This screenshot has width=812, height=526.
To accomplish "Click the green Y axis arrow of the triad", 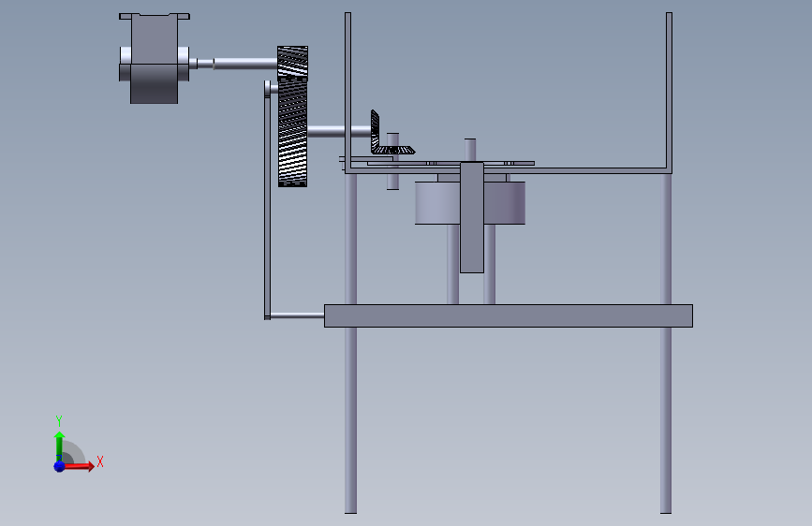I will [59, 446].
